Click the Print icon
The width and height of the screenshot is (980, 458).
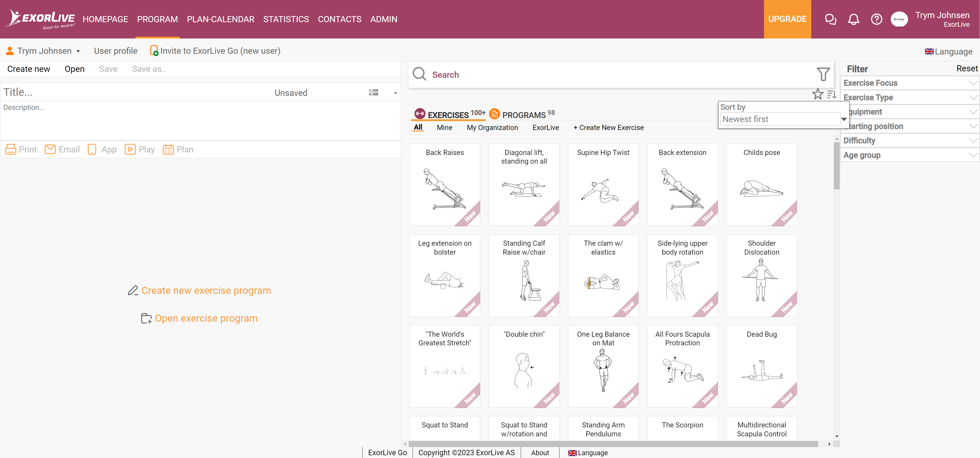11,149
